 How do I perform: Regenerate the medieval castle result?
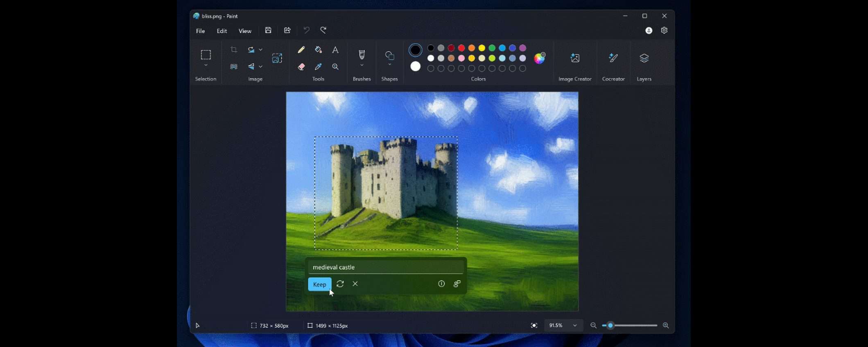click(340, 284)
